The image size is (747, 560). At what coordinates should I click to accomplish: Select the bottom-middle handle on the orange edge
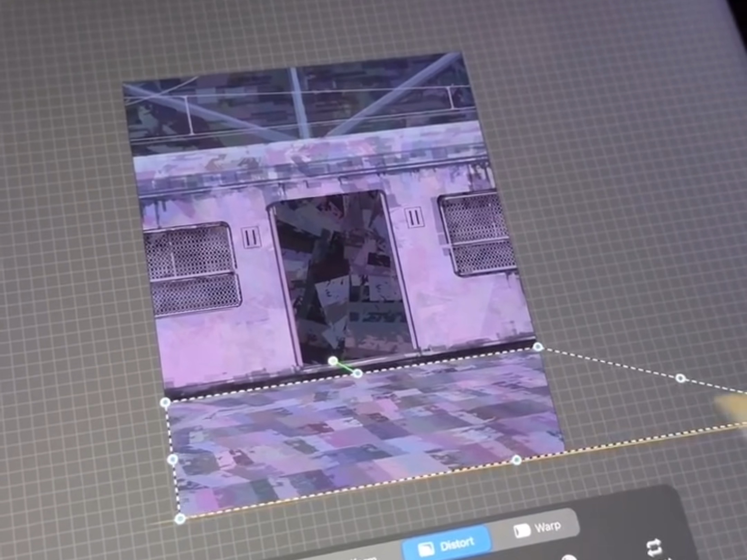(516, 460)
